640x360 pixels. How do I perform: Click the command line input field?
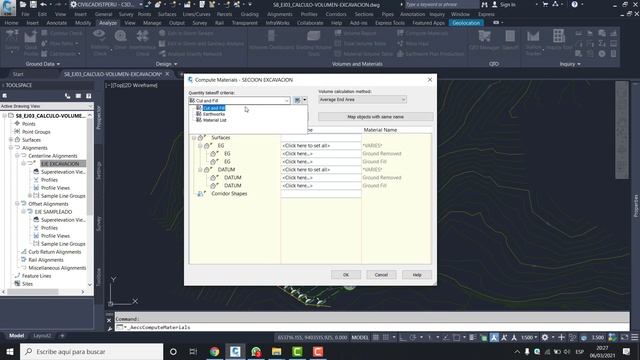point(372,327)
